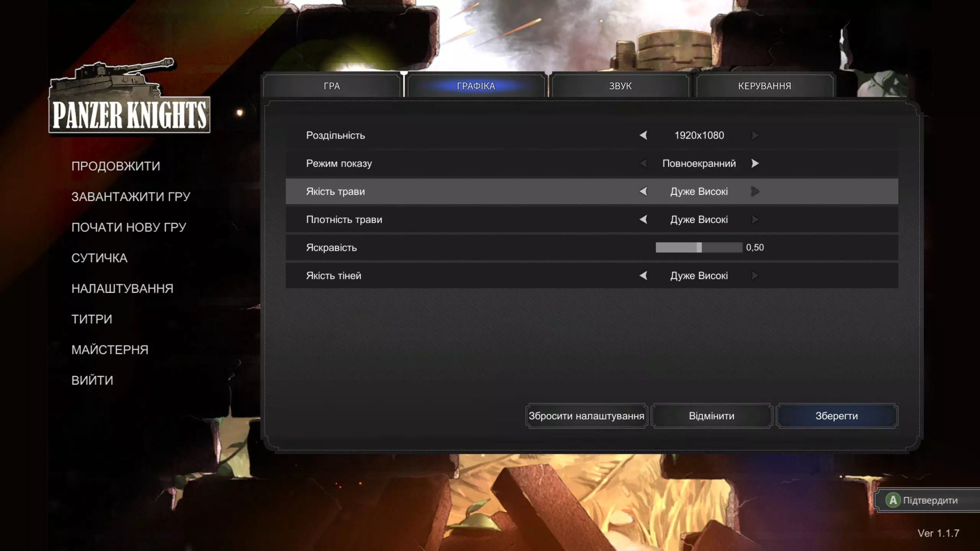Click left arrow next to 1920x1080 resolution
Image resolution: width=980 pixels, height=551 pixels.
click(643, 135)
